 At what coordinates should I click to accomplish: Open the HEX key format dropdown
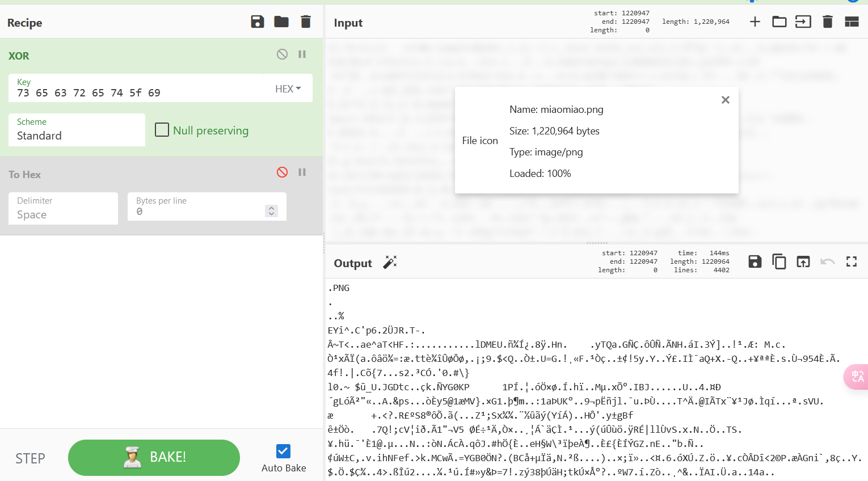tap(288, 89)
